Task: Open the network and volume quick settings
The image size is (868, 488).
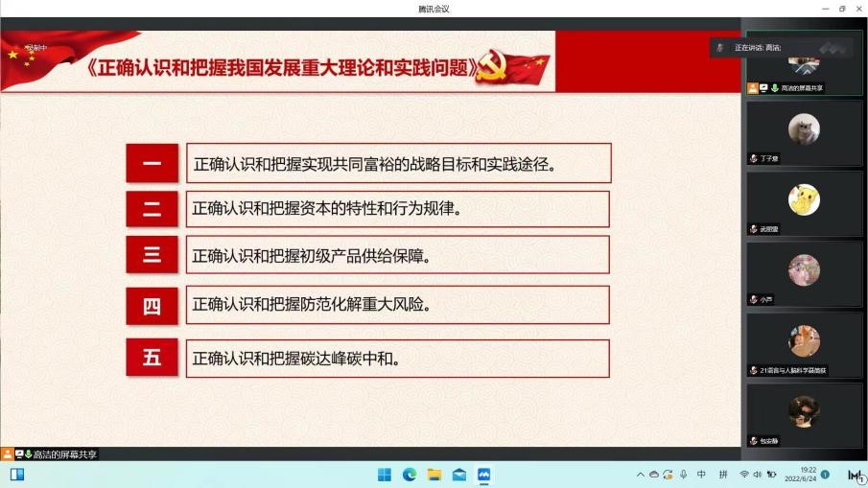Action: 757,475
